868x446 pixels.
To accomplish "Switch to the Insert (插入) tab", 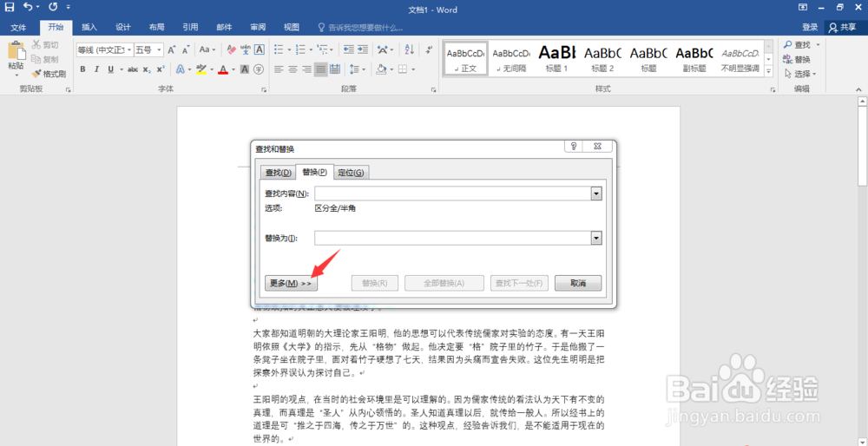I will (89, 27).
